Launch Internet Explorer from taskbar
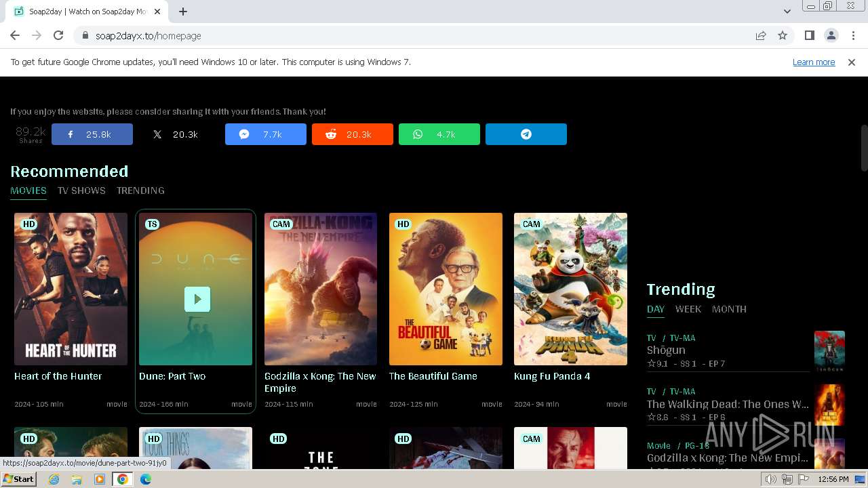The image size is (868, 488). (54, 479)
